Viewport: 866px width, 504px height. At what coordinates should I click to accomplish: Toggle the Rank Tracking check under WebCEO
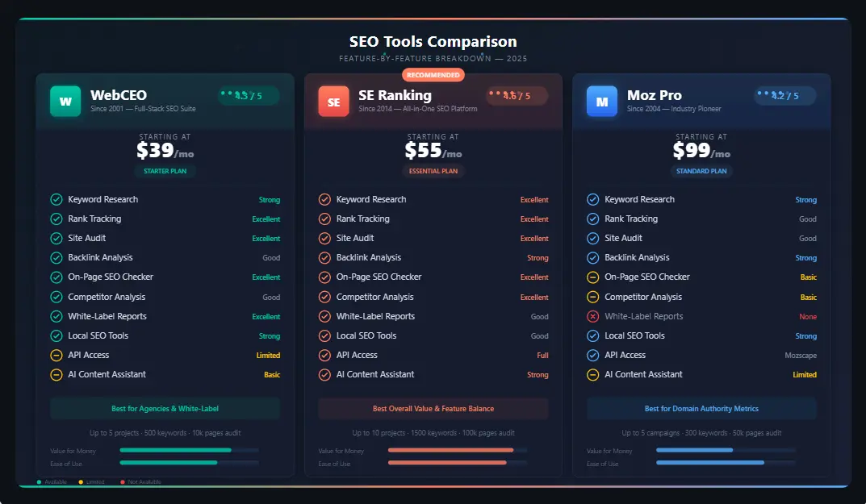pyautogui.click(x=56, y=219)
